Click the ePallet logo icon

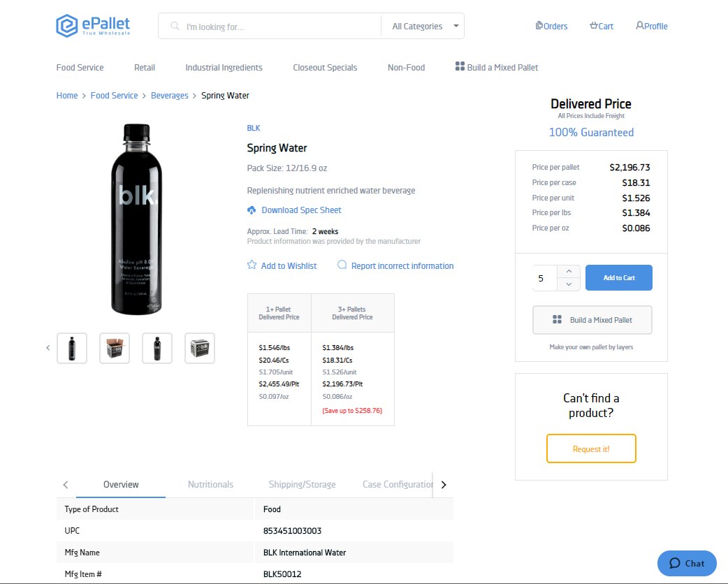click(x=66, y=26)
